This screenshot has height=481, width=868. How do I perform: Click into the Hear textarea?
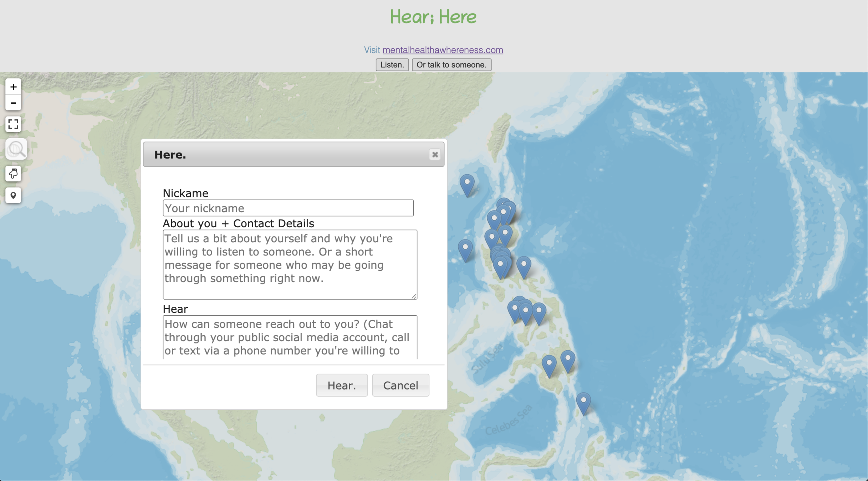[290, 337]
